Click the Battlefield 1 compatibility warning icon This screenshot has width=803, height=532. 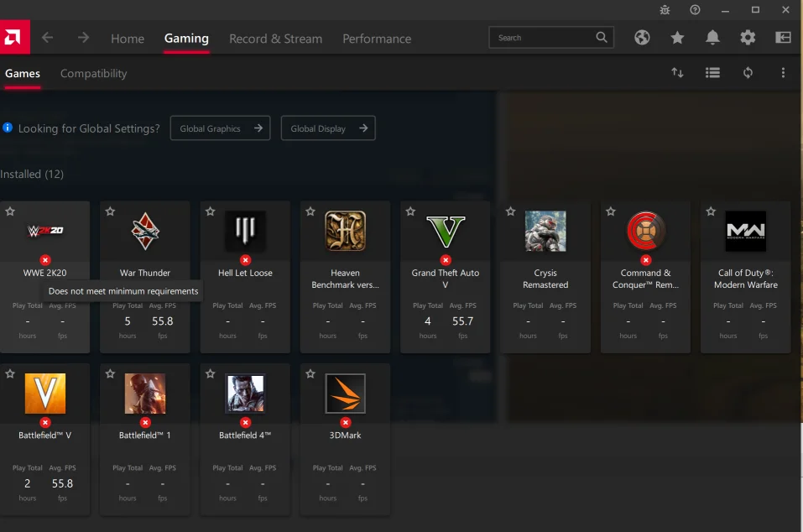[145, 422]
